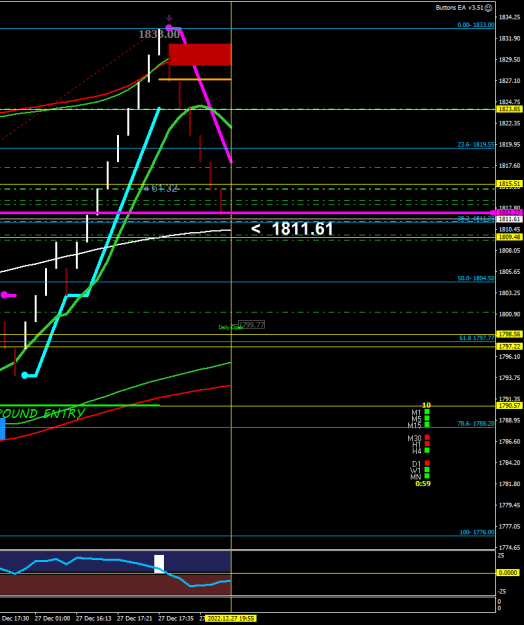Click the Daily Open '1799.77' label

tap(251, 325)
